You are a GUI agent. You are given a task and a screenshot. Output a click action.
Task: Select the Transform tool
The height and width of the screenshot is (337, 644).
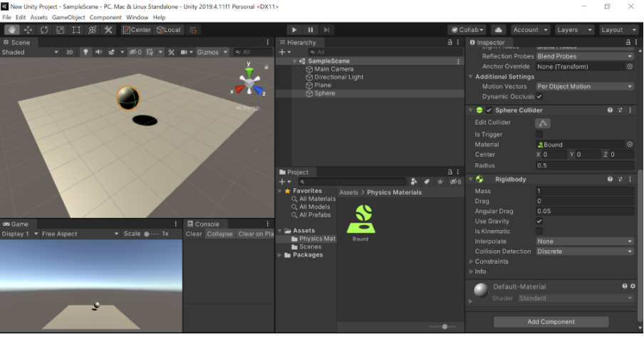pos(92,30)
